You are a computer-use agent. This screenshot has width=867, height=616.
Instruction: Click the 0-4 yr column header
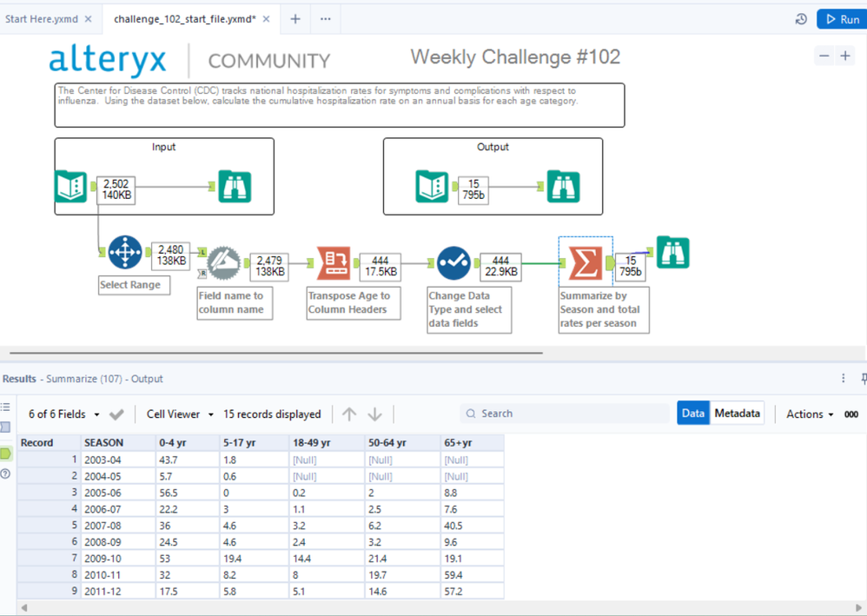click(188, 443)
